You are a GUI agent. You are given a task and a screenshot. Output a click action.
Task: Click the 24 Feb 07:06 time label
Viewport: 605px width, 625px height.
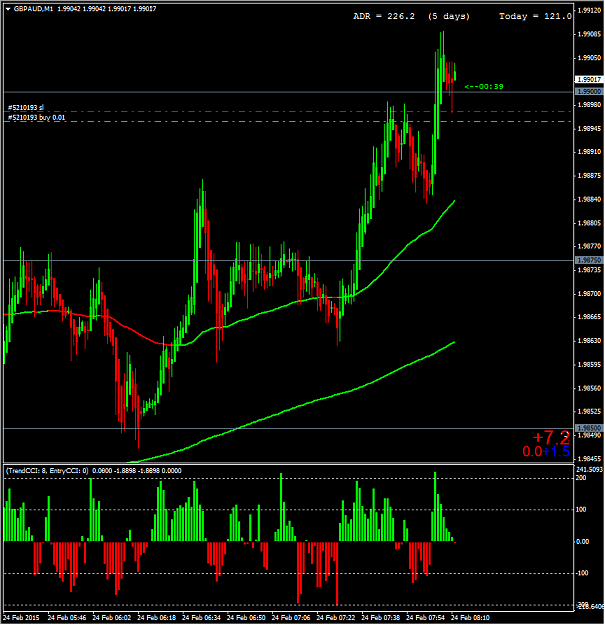tap(291, 618)
